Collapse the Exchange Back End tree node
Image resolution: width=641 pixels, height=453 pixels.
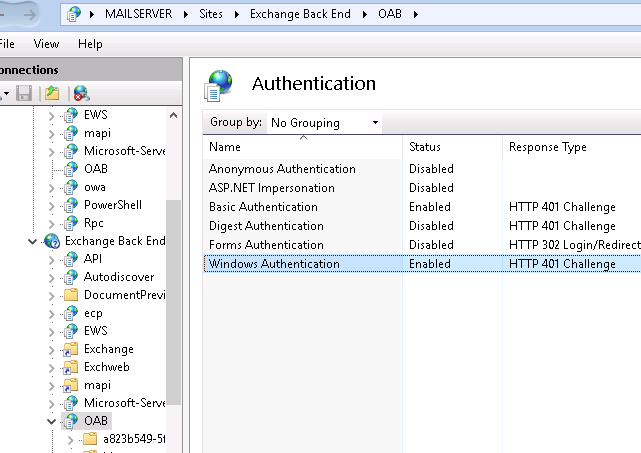pyautogui.click(x=33, y=241)
